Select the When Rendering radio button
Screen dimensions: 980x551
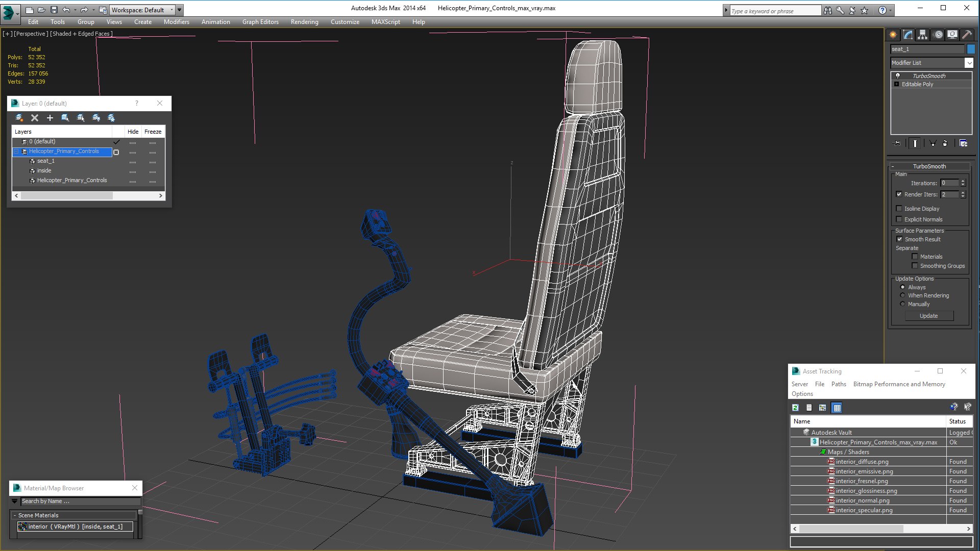(x=902, y=295)
